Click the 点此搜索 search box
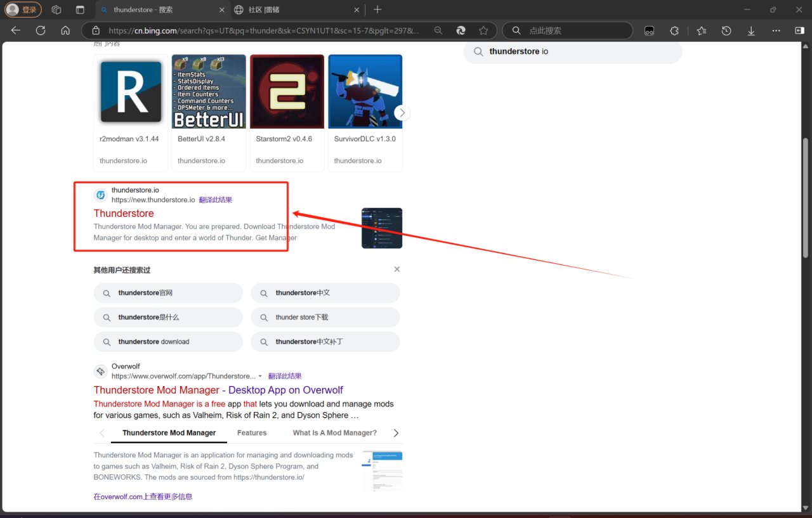 [567, 30]
